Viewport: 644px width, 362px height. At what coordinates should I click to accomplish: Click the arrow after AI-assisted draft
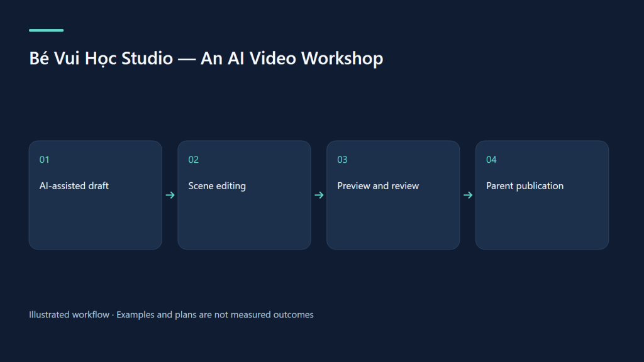[170, 195]
